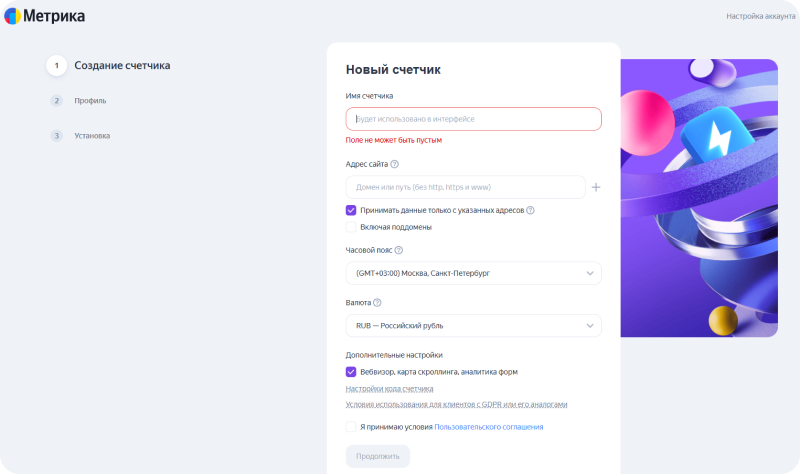
Task: Click the help icon beside Принимать данные только с указанных адресов
Action: [x=530, y=210]
